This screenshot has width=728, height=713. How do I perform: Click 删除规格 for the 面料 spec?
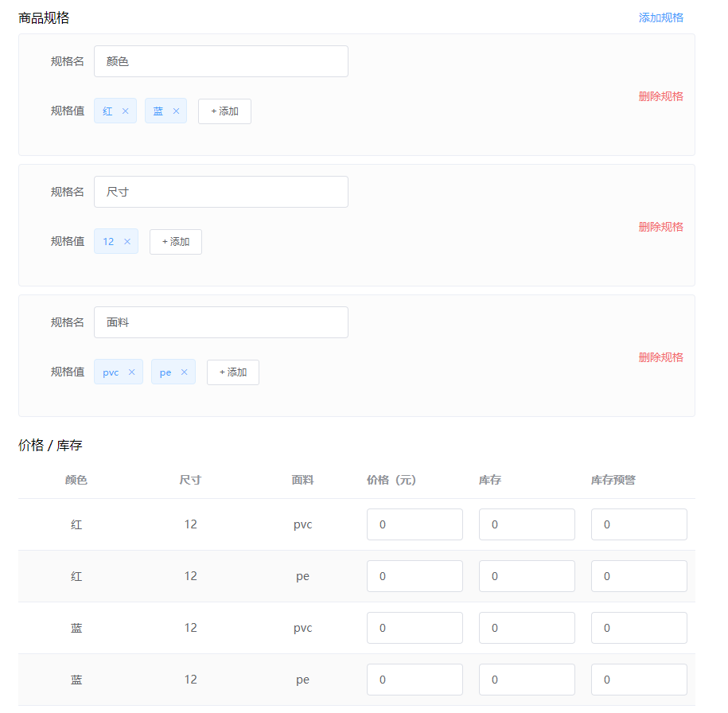(661, 356)
